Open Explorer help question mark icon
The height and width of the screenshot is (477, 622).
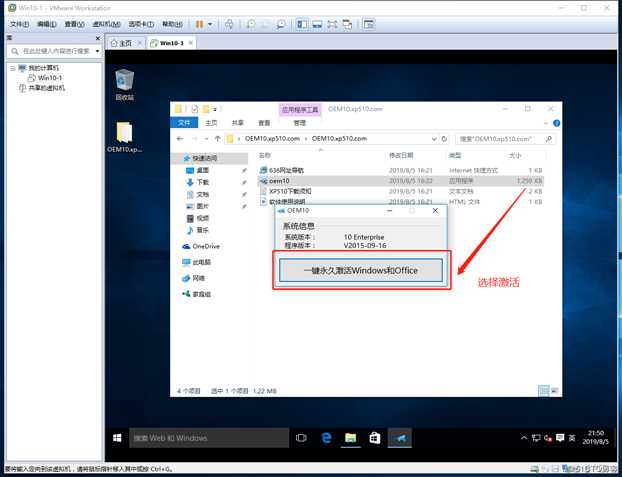point(556,123)
